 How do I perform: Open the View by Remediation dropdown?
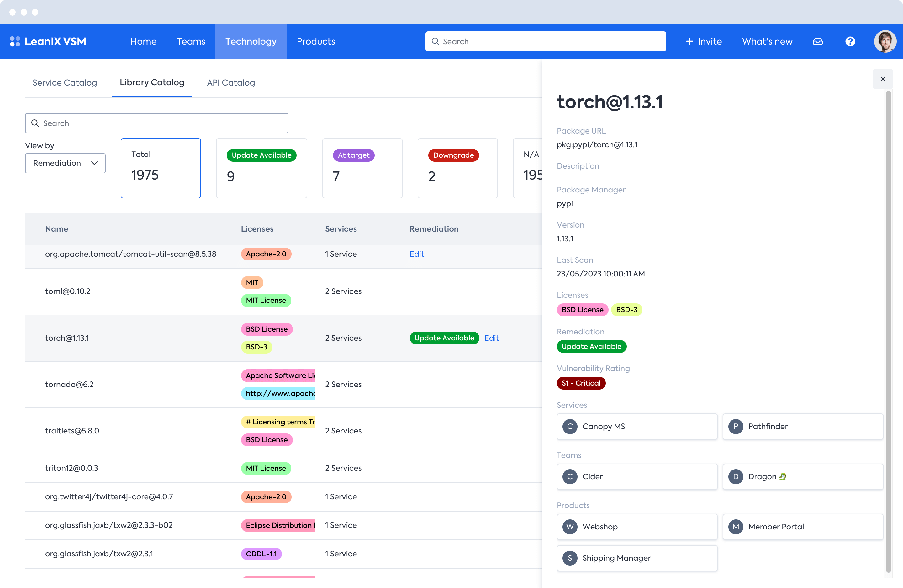65,163
